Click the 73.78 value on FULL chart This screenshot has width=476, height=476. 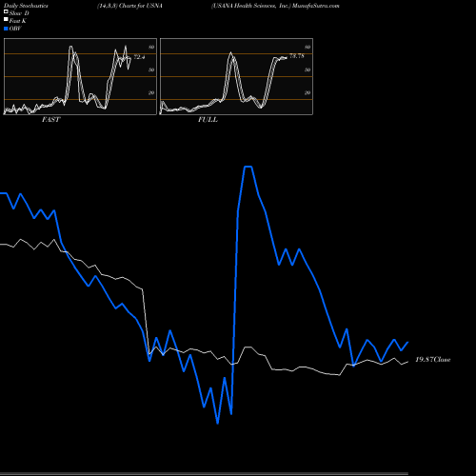(x=297, y=56)
